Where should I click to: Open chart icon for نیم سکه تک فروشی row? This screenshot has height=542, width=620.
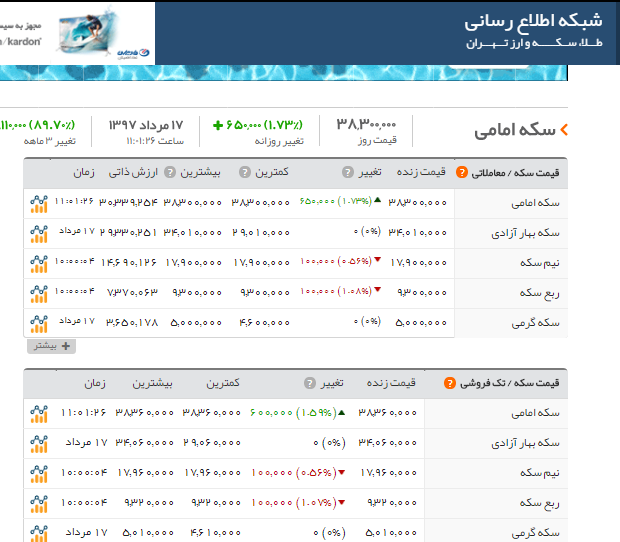click(39, 474)
